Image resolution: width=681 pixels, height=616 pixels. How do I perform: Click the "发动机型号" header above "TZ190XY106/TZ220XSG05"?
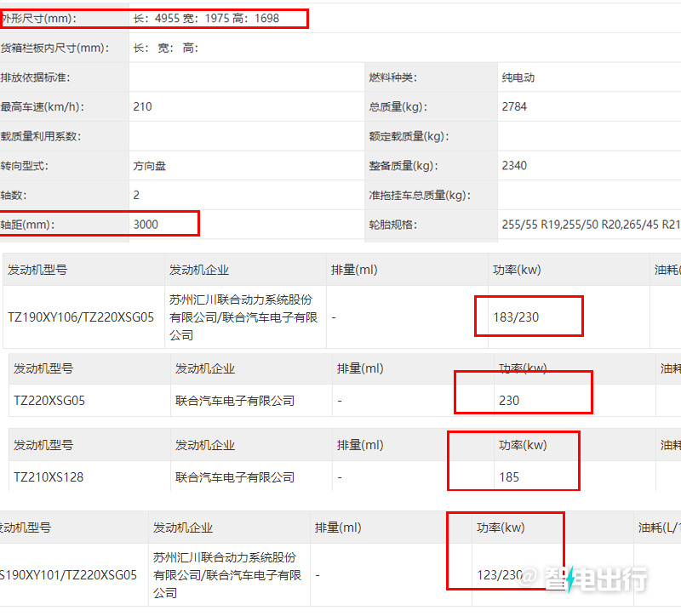(37, 270)
